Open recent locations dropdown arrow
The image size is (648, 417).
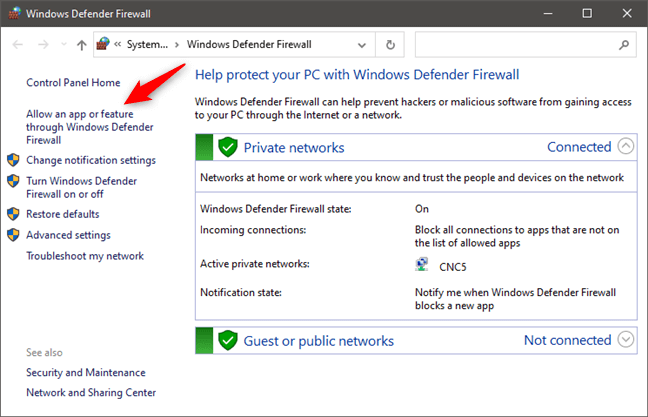[x=63, y=44]
